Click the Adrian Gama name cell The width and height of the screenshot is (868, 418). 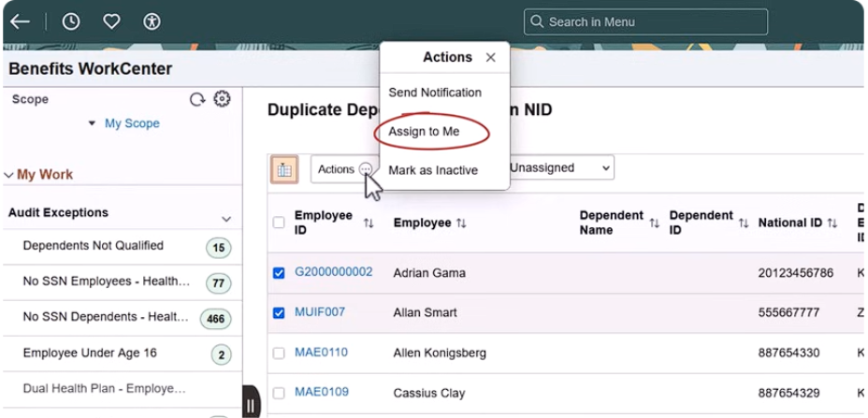coord(429,273)
